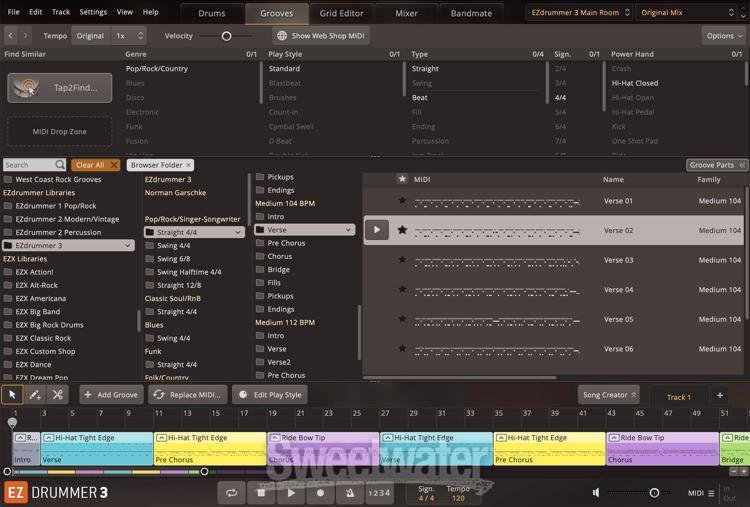Image resolution: width=750 pixels, height=507 pixels.
Task: Expand the Straight 4/4 folder chevron
Action: 238,232
